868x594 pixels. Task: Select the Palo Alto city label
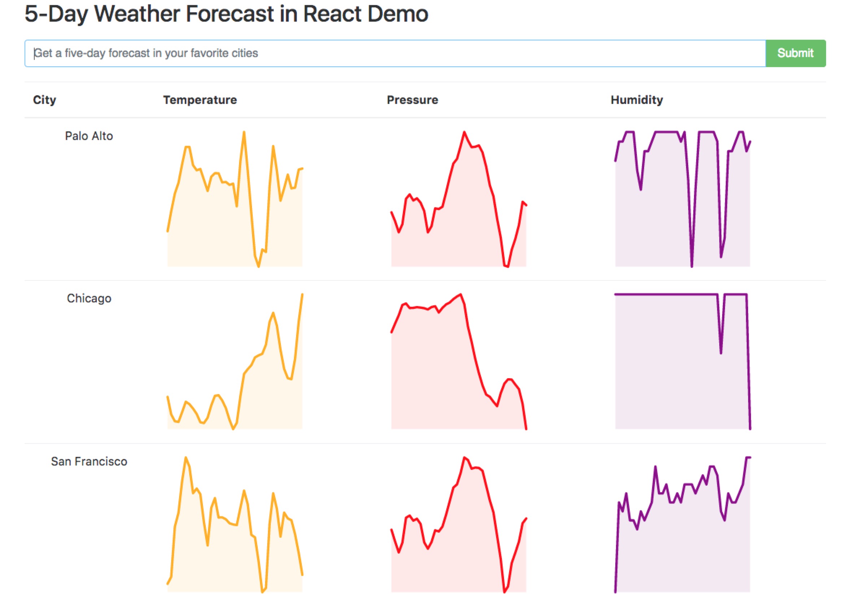pos(89,136)
